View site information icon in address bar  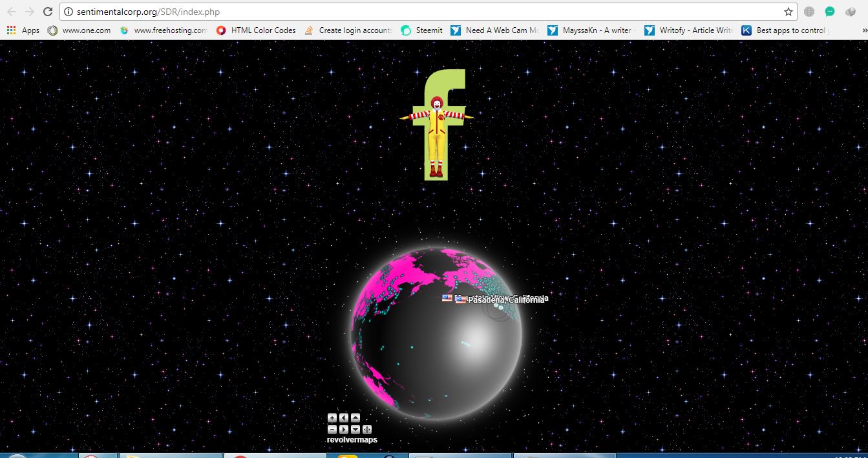click(69, 12)
